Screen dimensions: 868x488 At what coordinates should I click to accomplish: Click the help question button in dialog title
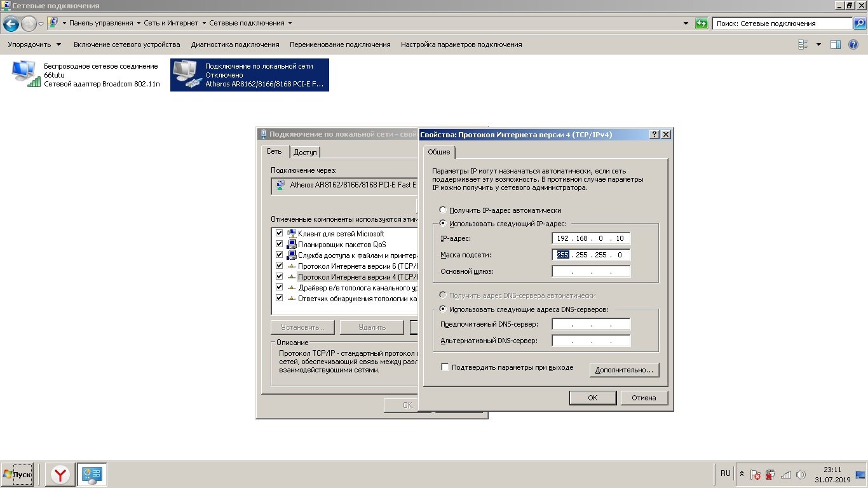pyautogui.click(x=654, y=135)
